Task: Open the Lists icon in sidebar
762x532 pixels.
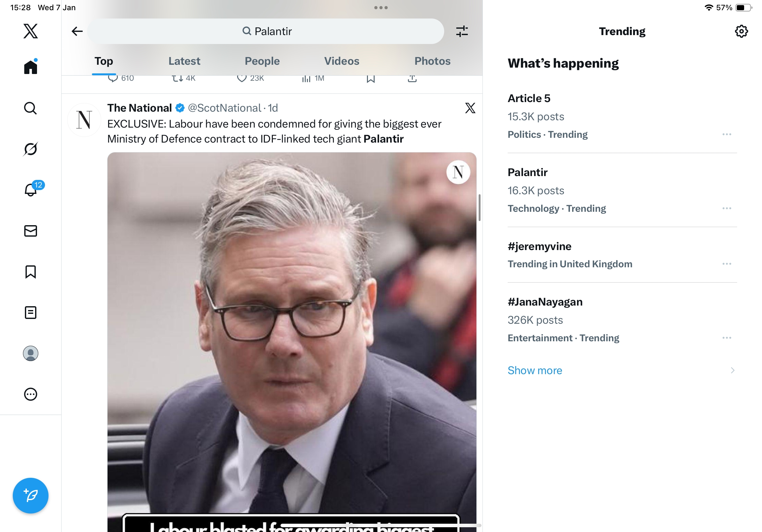Action: pyautogui.click(x=31, y=313)
